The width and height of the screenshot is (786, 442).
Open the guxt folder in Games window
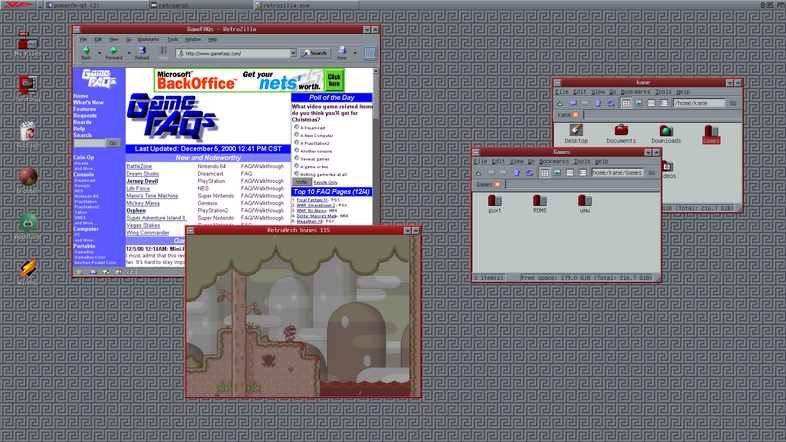tap(495, 203)
